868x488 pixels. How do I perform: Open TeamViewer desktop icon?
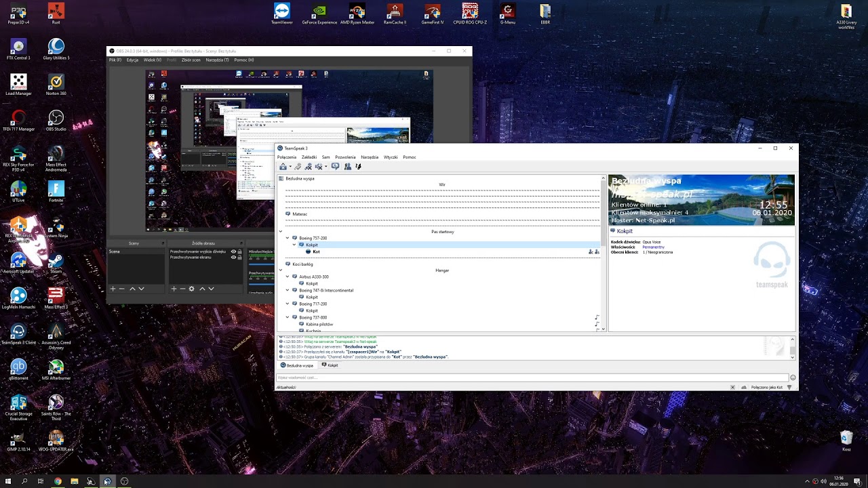pos(282,14)
